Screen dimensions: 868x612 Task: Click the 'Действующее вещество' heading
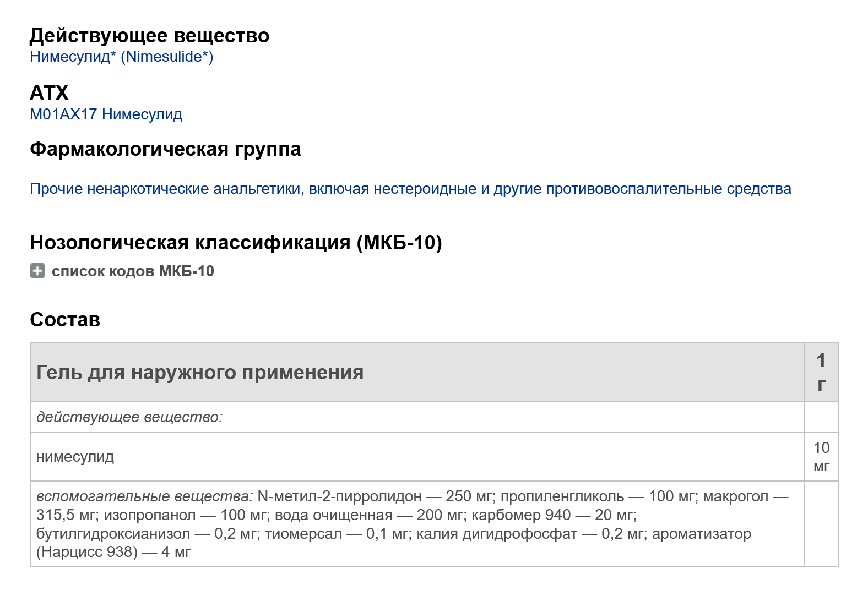(x=149, y=36)
